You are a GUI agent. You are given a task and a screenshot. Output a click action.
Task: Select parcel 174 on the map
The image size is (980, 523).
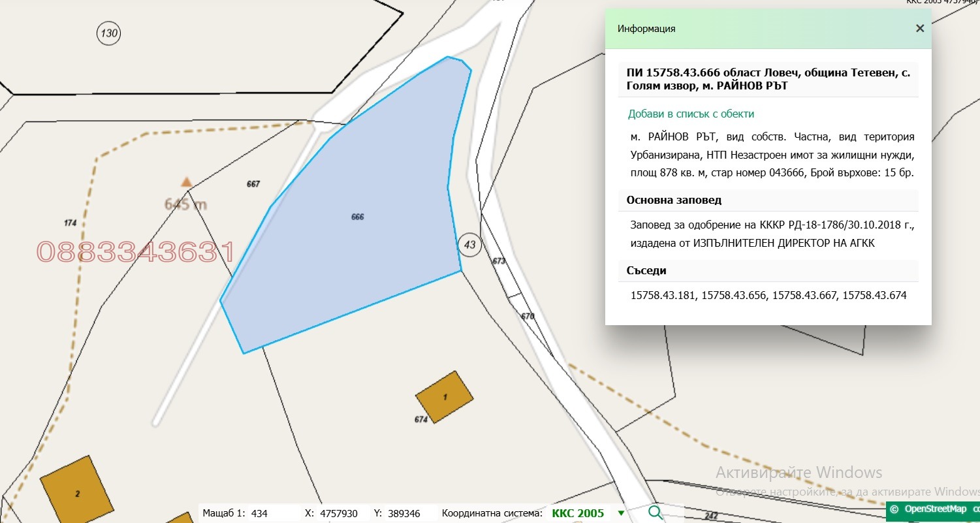(71, 223)
